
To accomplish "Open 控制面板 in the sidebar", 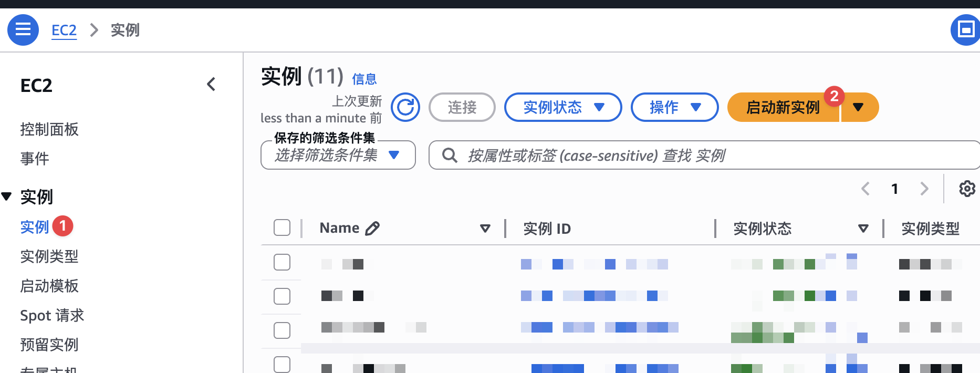I will pos(49,129).
